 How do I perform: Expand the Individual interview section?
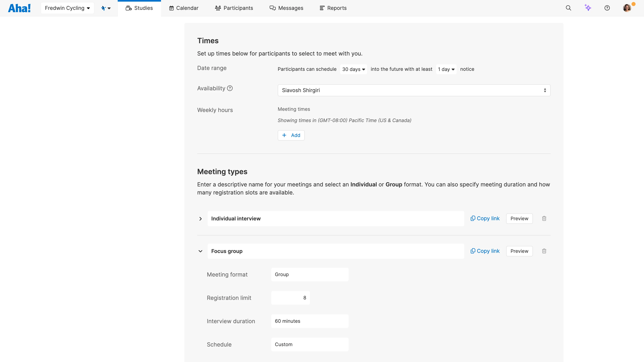pos(200,219)
